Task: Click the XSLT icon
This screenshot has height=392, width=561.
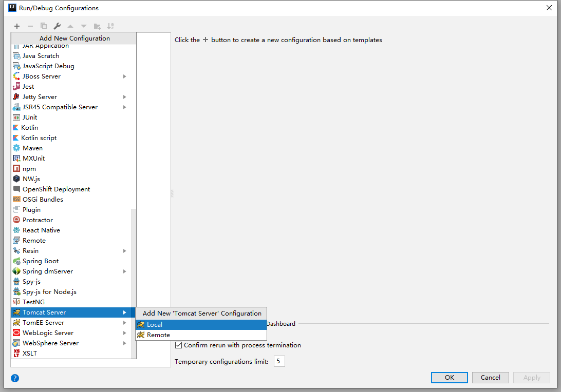Action: click(16, 353)
